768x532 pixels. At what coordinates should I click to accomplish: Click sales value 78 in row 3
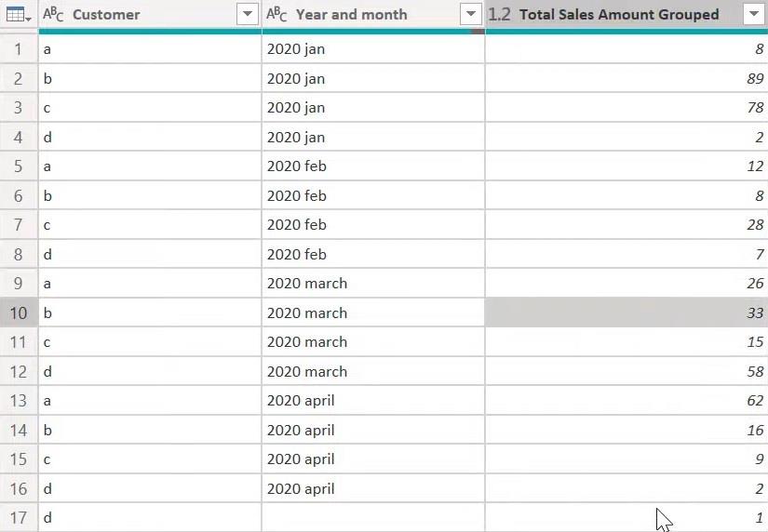pos(627,108)
